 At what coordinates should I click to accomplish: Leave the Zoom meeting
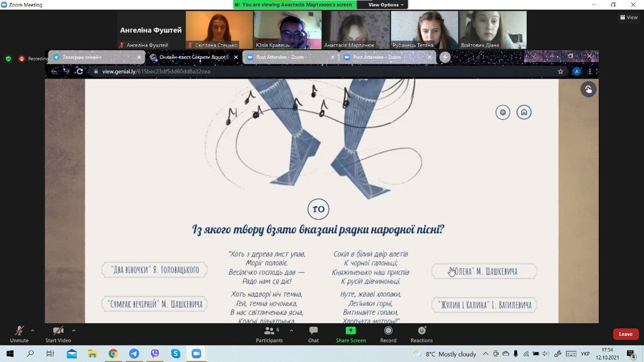click(626, 334)
